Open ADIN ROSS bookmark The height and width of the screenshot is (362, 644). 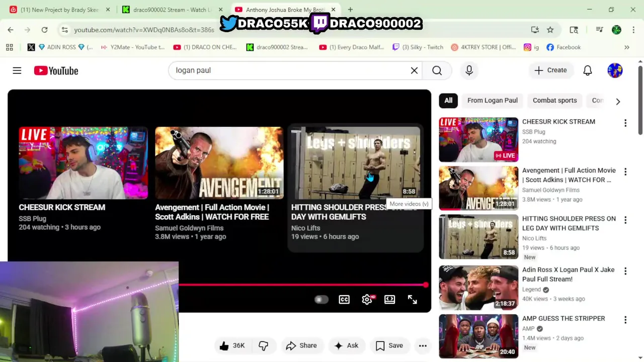[x=60, y=47]
